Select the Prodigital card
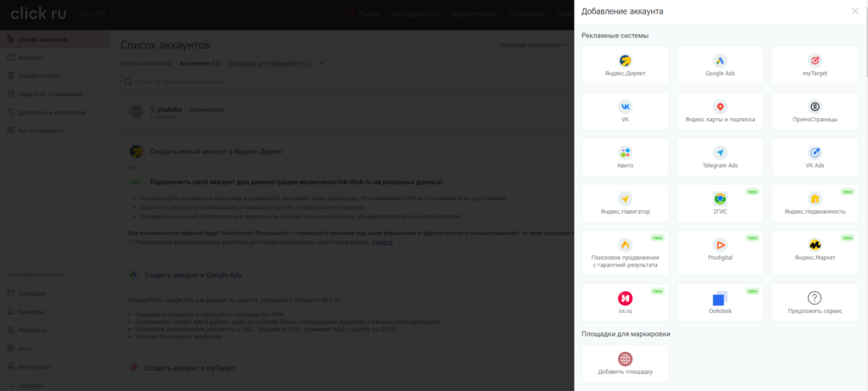The width and height of the screenshot is (868, 391). 720,253
